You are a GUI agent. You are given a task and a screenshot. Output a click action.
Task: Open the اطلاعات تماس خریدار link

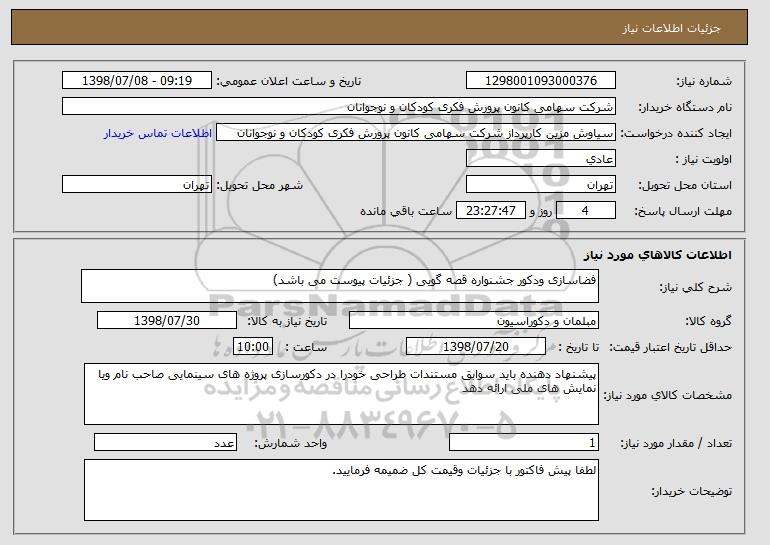point(158,134)
